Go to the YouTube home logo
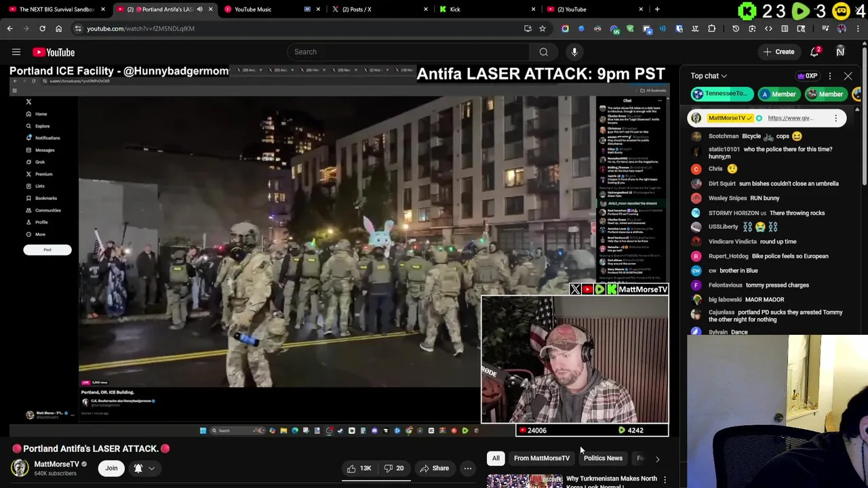The width and height of the screenshot is (868, 488). point(54,52)
